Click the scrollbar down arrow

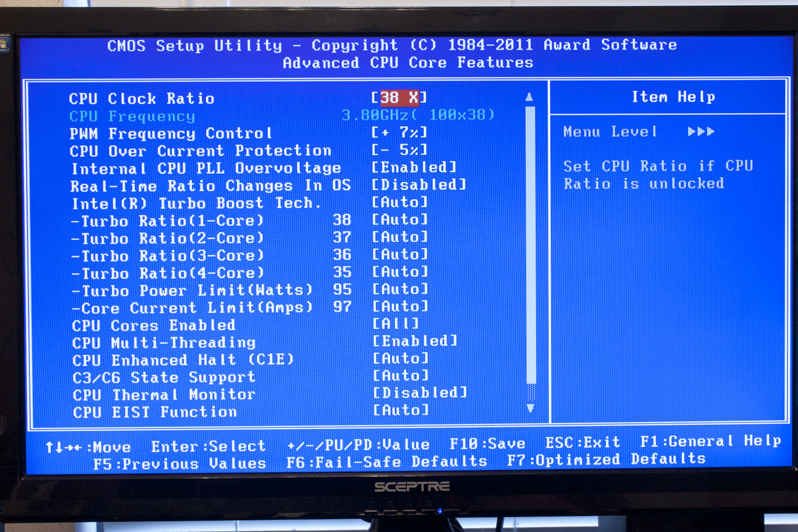click(x=530, y=408)
